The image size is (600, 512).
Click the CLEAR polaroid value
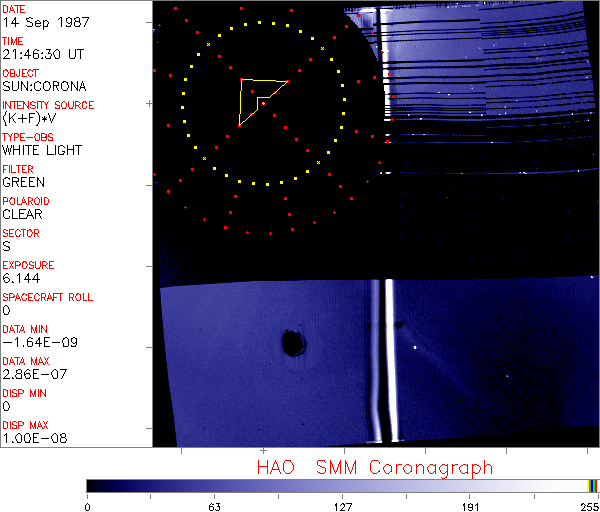tap(22, 214)
